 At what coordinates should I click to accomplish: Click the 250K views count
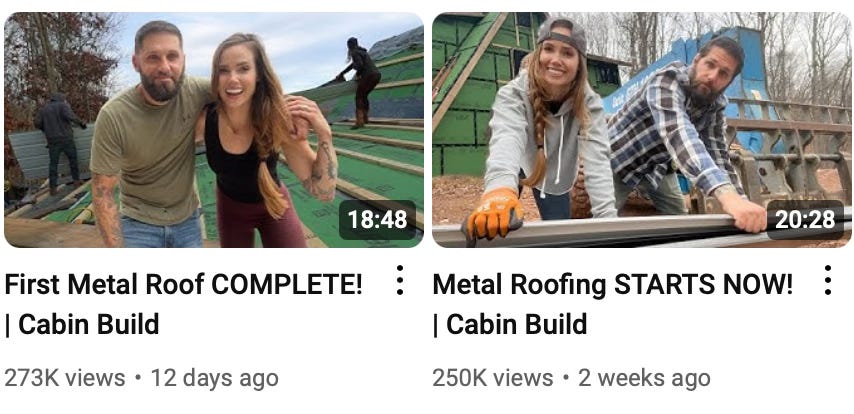pyautogui.click(x=493, y=378)
